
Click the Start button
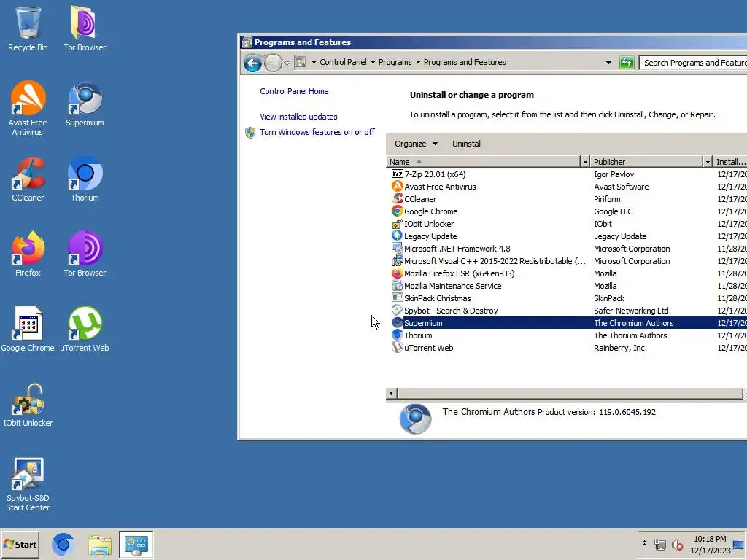(x=20, y=544)
